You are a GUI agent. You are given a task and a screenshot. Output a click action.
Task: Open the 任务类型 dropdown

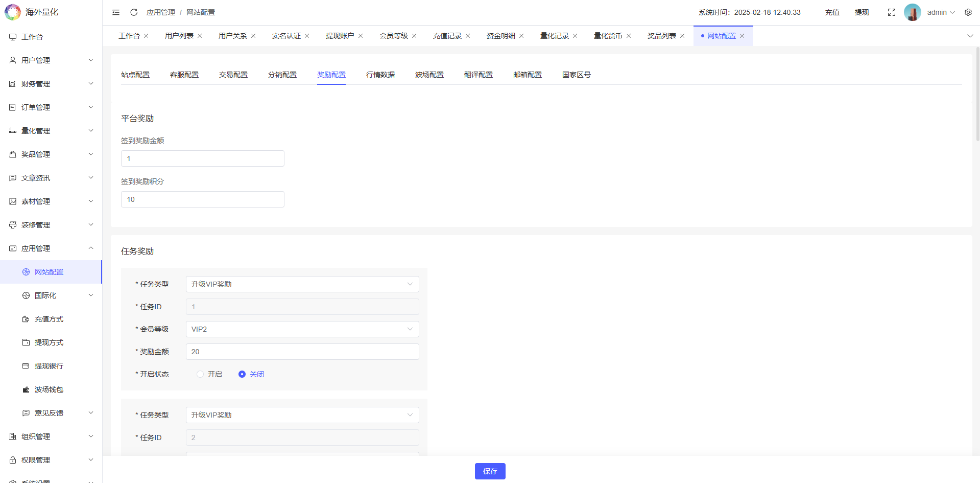[x=302, y=284]
